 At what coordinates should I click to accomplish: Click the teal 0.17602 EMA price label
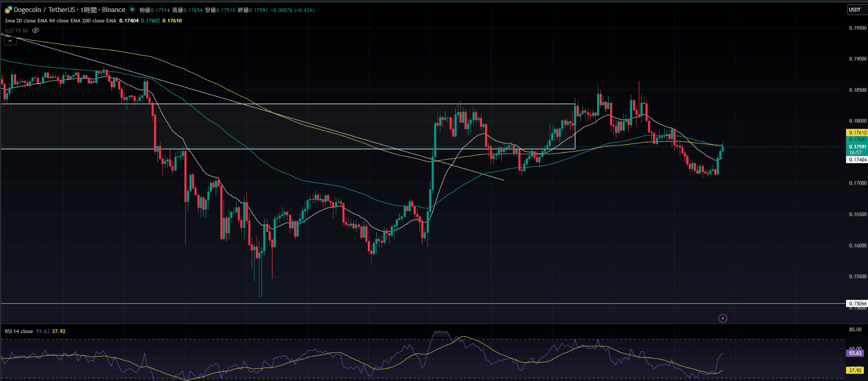[x=857, y=140]
